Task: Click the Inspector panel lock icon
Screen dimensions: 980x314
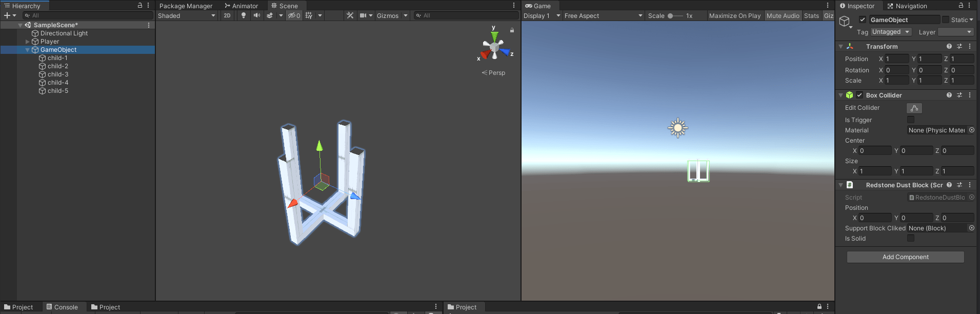Action: point(961,5)
